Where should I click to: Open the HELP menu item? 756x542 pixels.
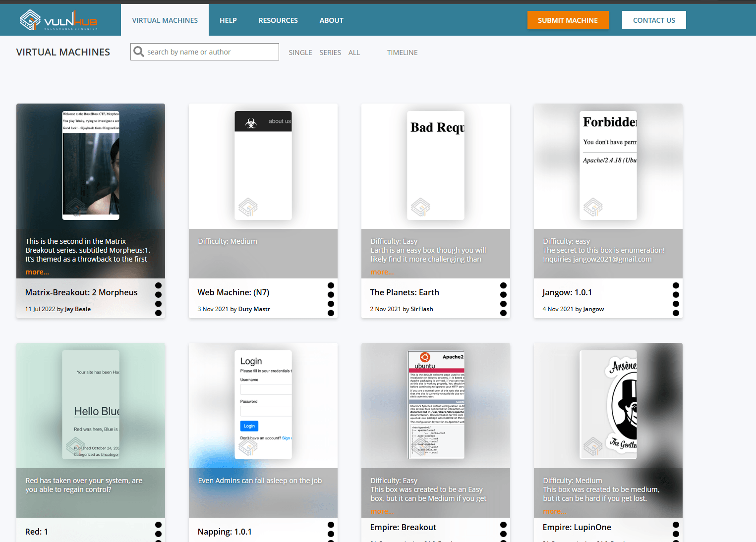228,20
